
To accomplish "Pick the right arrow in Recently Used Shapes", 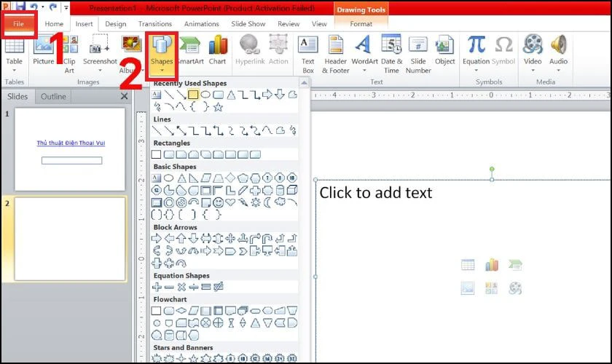I will tap(267, 95).
